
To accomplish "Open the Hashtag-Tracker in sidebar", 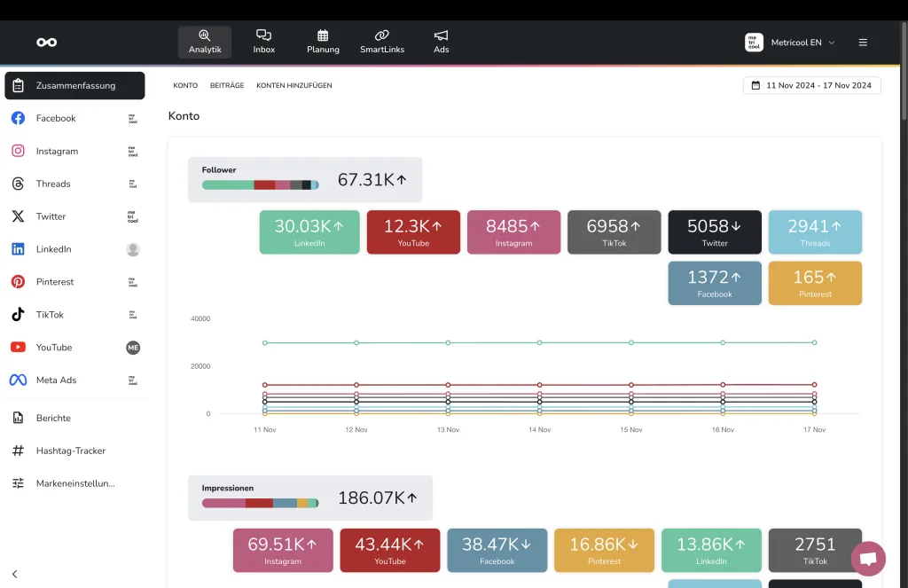I will (71, 451).
